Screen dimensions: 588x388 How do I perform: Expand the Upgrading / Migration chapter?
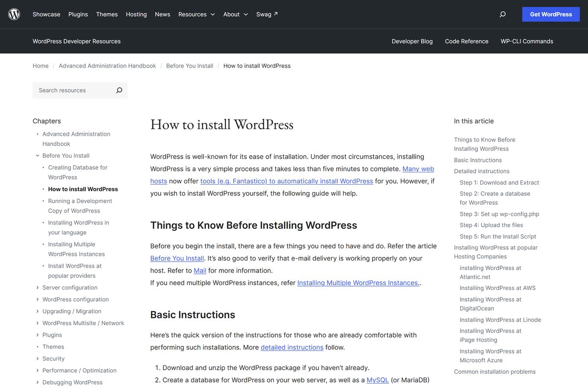(x=37, y=311)
